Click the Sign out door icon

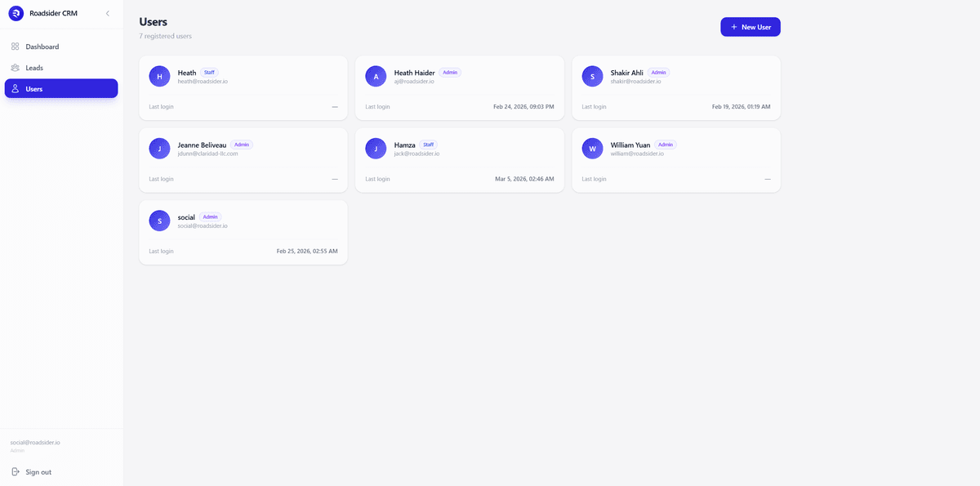point(16,471)
